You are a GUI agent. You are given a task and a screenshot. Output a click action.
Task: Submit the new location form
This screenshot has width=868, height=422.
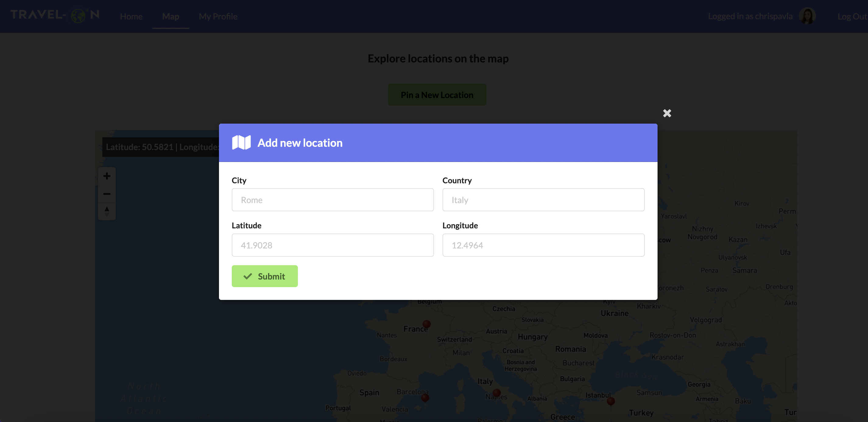265,276
